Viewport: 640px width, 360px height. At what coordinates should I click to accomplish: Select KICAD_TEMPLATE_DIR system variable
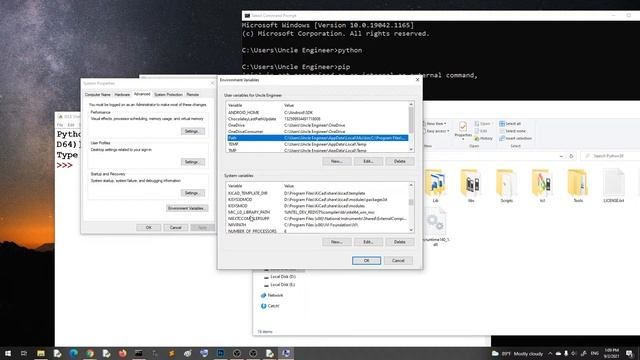(318, 193)
